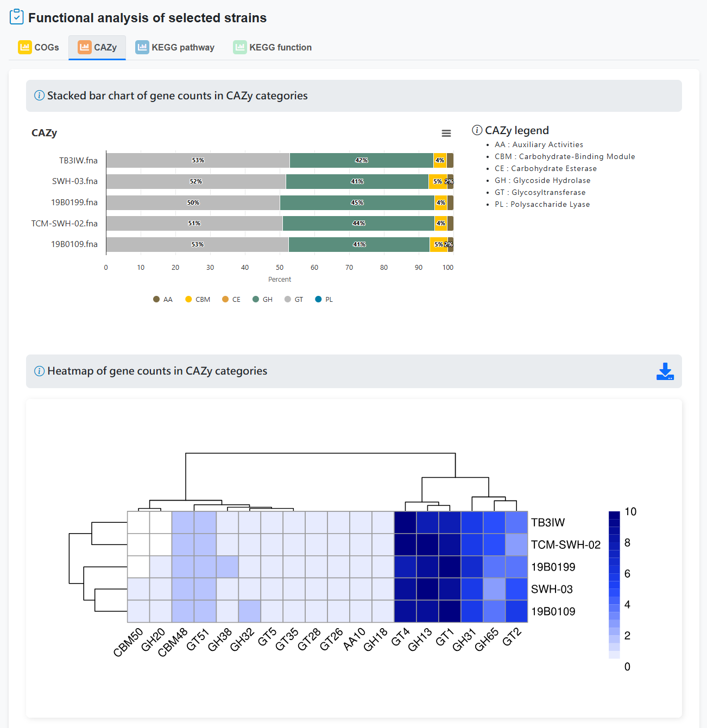Click the info icon beside CAZy legend

pyautogui.click(x=477, y=130)
